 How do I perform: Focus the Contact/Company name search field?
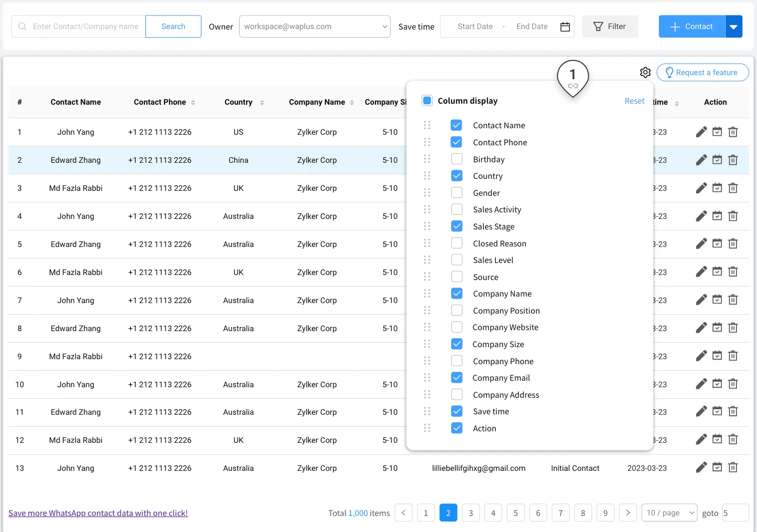[79, 27]
